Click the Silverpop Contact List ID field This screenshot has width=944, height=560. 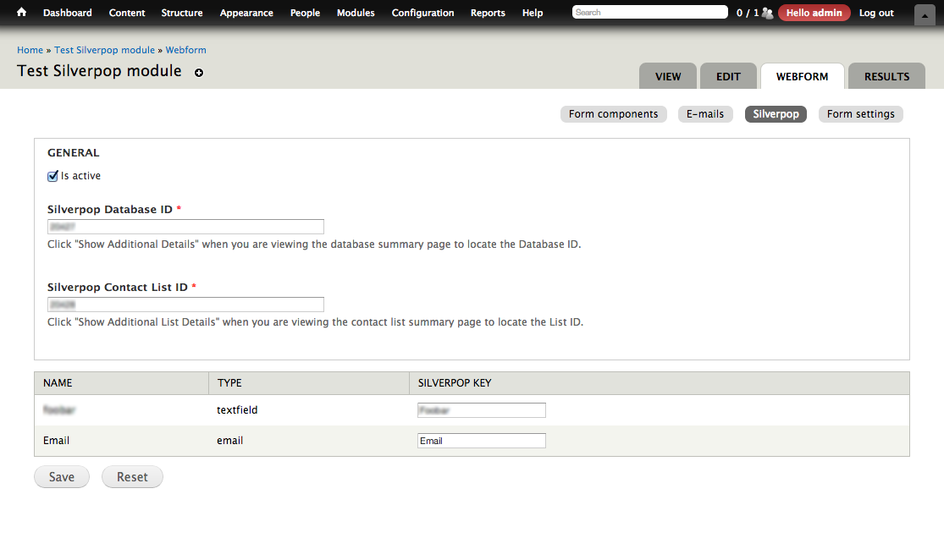pos(185,305)
